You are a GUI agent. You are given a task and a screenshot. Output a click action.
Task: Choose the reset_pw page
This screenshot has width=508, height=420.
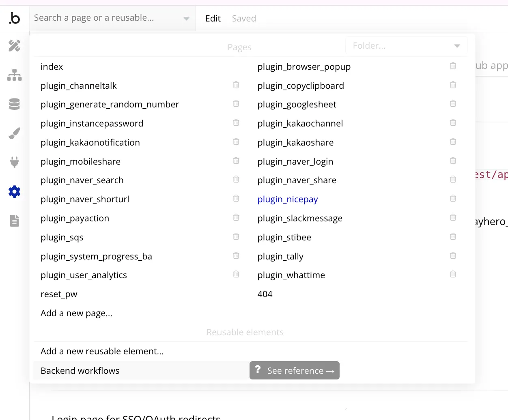[59, 294]
